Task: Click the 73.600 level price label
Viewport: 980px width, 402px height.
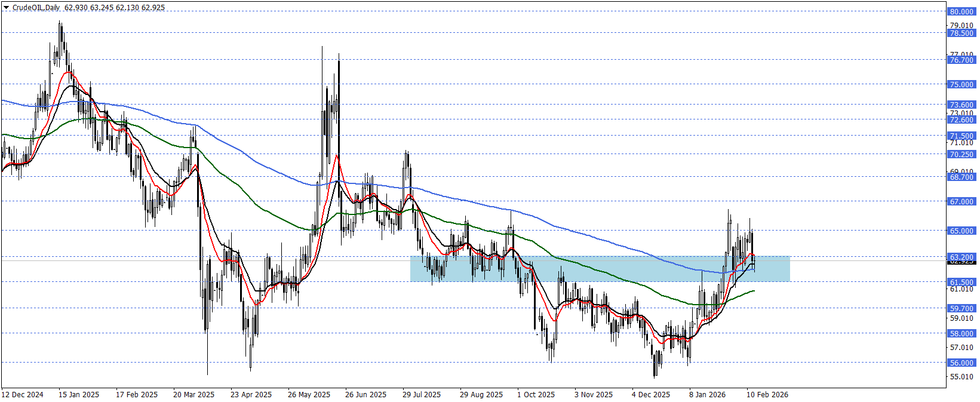Action: (961, 105)
